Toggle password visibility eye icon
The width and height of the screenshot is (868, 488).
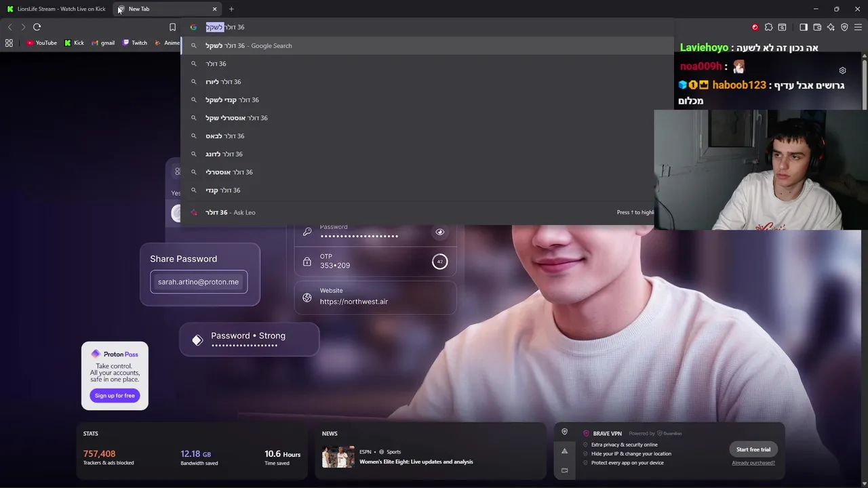(x=439, y=232)
